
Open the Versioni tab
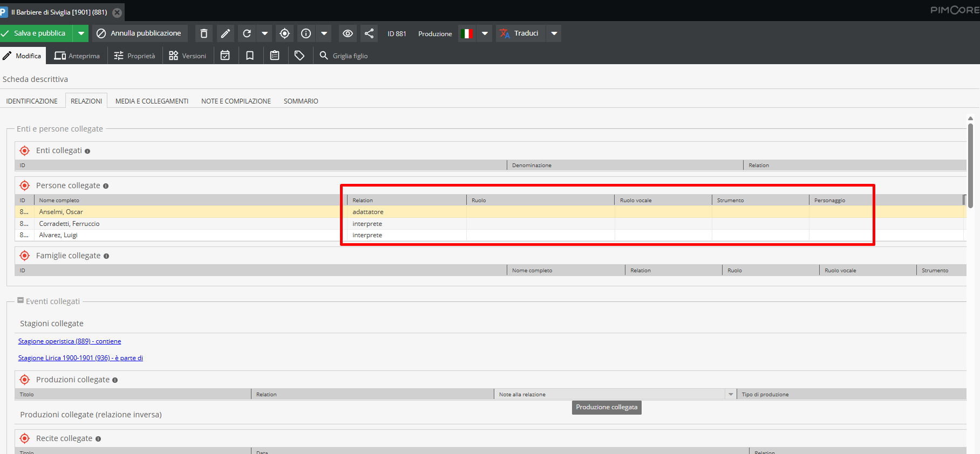point(187,56)
